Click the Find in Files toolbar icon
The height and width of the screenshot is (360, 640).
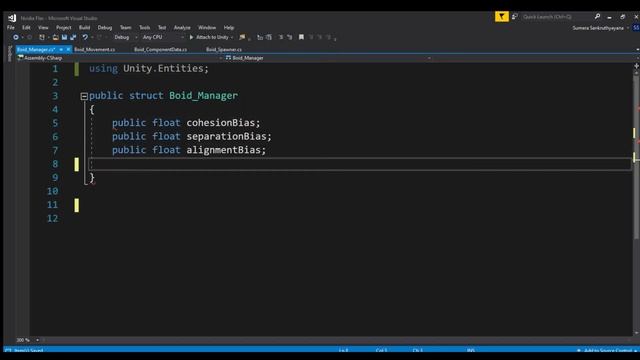pos(242,37)
